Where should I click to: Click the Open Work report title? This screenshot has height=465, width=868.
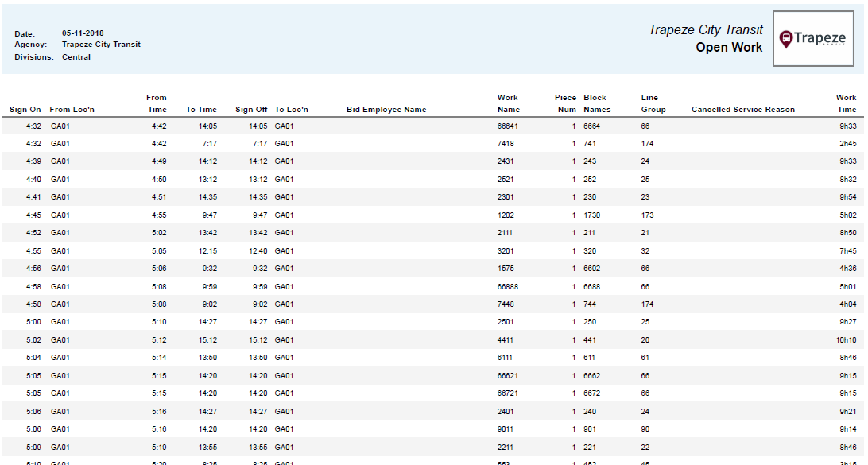point(729,48)
